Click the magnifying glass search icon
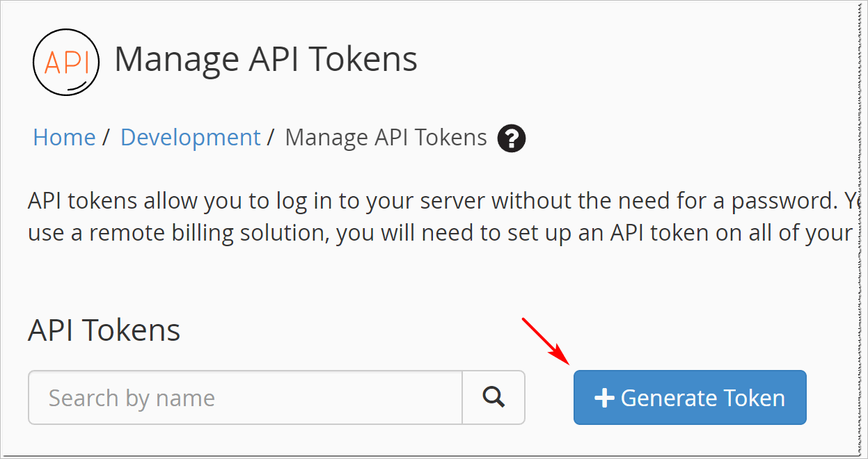The height and width of the screenshot is (459, 868). tap(494, 397)
